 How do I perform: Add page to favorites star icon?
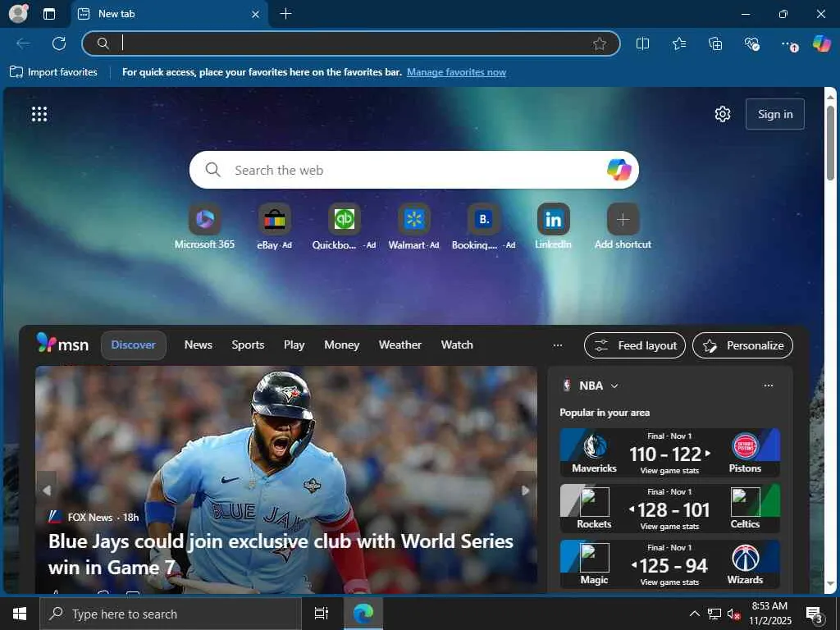point(600,43)
